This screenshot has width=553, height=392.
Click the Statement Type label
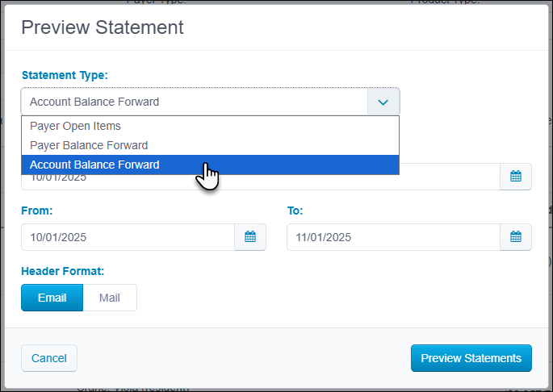[65, 75]
